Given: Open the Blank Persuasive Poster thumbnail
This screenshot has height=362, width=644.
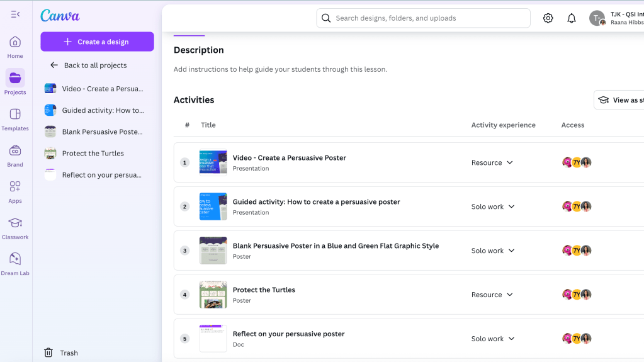Looking at the screenshot, I should coord(213,251).
